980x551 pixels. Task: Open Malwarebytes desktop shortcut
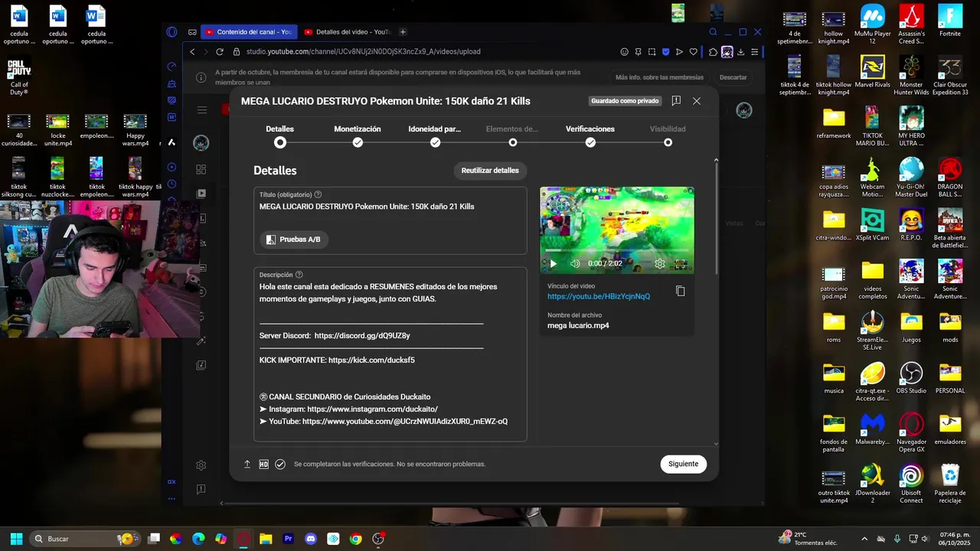[872, 429]
